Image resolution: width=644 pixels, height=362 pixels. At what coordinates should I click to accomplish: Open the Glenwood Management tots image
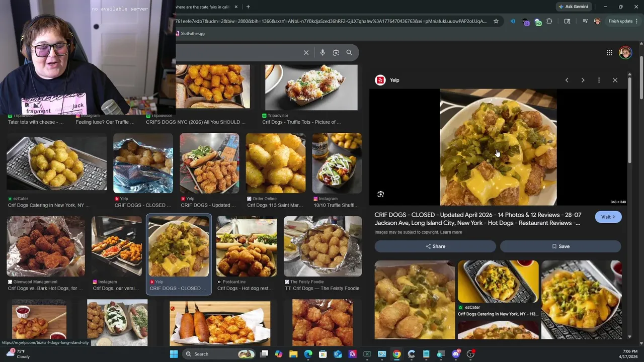(46, 246)
